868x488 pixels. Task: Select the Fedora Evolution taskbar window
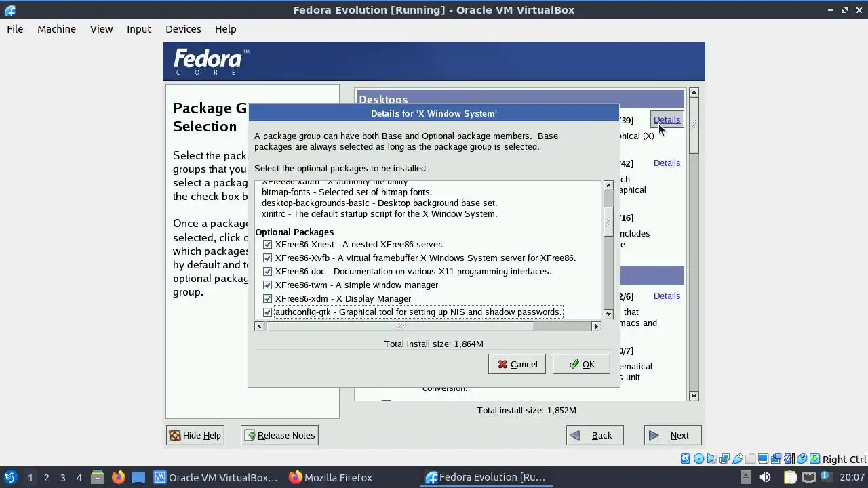coord(486,477)
